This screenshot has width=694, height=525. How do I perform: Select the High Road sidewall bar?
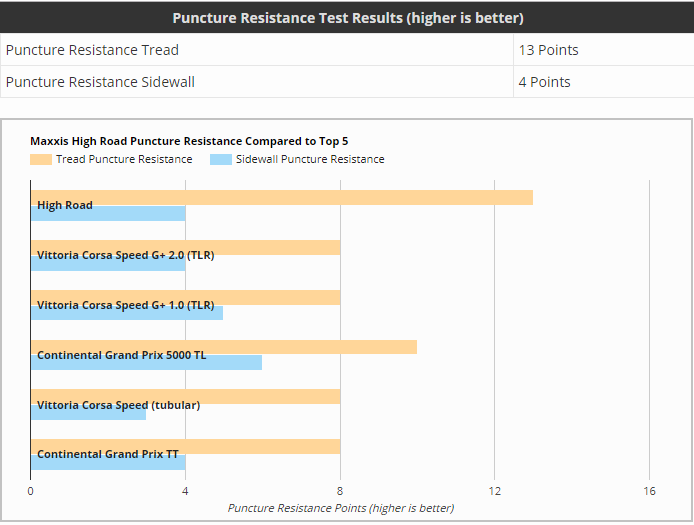[108, 213]
